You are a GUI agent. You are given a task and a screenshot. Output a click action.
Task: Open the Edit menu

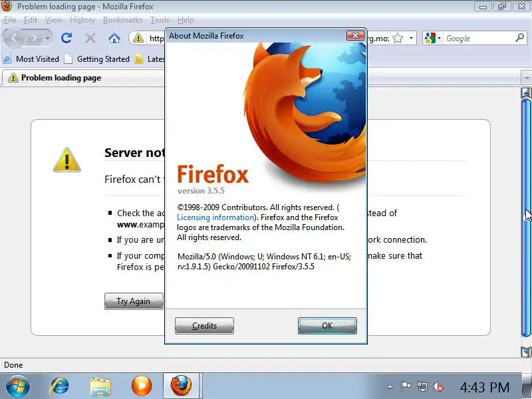[30, 20]
